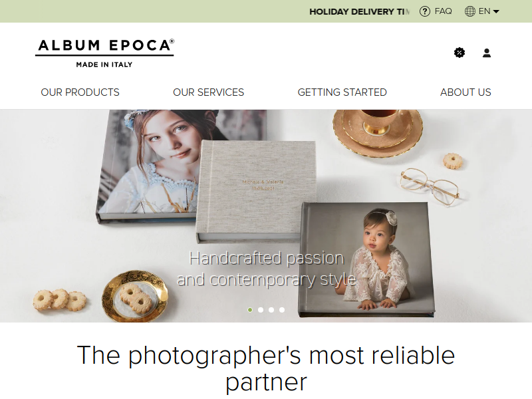Open the Getting Started menu
Screen dimensions: 532x399
(x=342, y=92)
